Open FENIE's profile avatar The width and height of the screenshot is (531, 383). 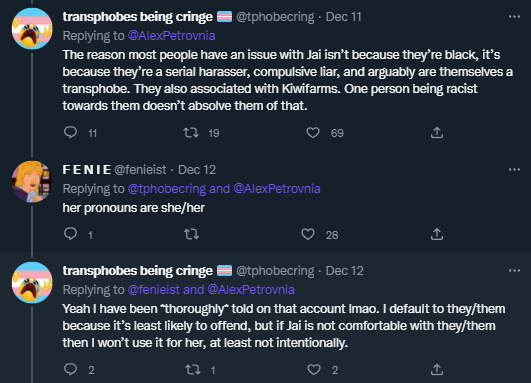point(32,181)
